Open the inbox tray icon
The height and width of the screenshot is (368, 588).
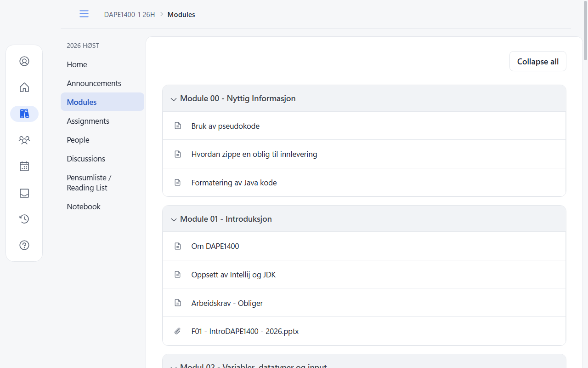tap(24, 193)
